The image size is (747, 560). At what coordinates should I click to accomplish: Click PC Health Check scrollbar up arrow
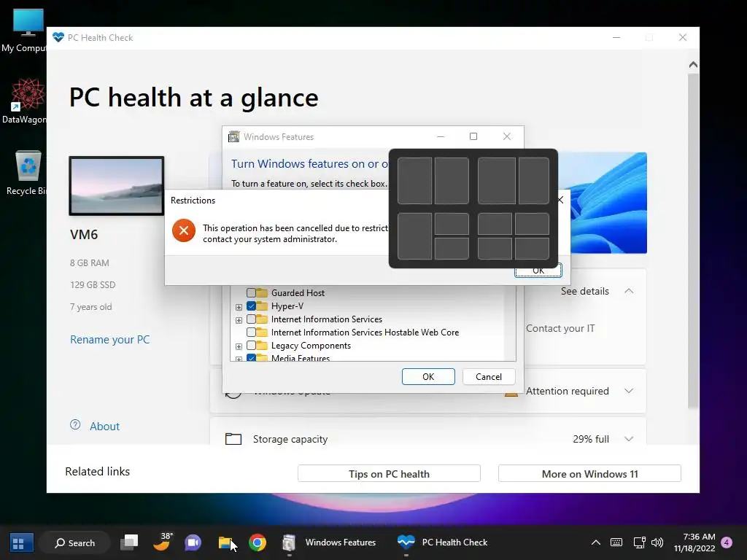[693, 65]
